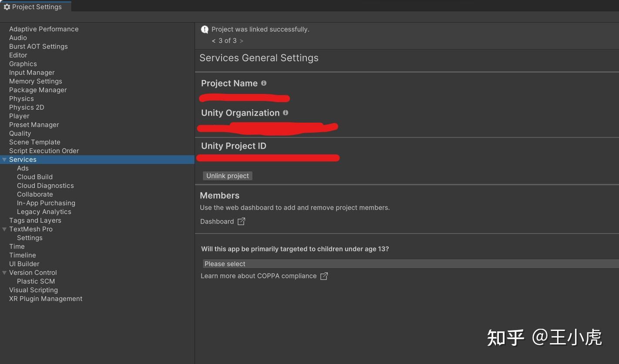Click the Project Settings gear icon
The image size is (619, 364).
click(x=7, y=7)
